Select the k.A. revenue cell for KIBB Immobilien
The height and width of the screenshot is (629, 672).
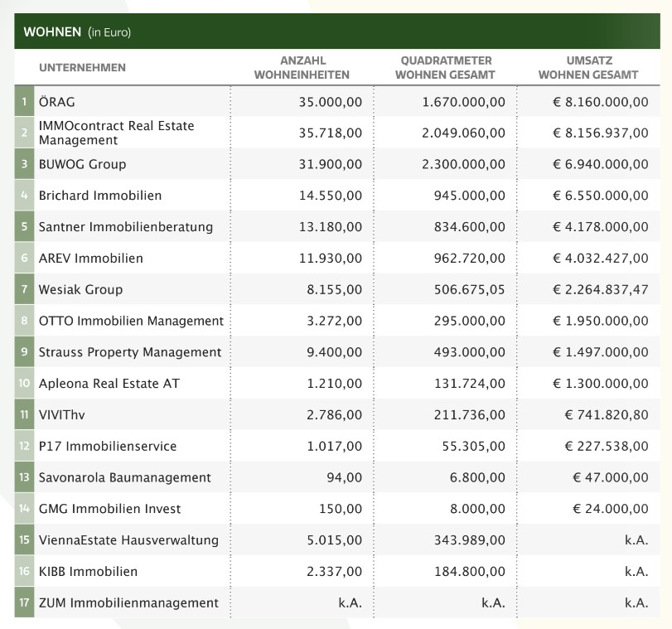[636, 572]
